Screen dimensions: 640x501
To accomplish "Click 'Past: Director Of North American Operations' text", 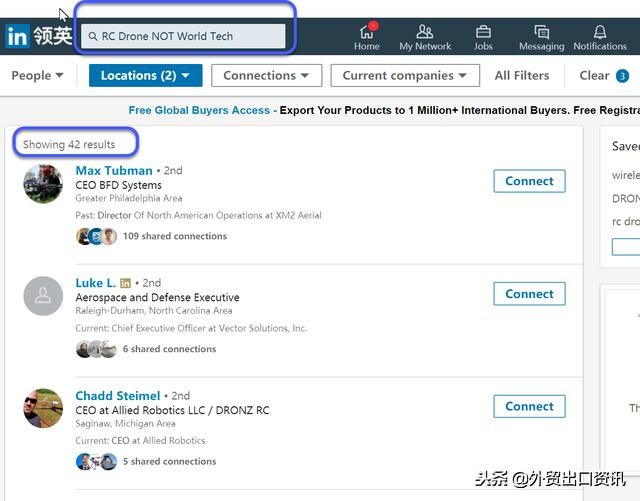I will tap(198, 215).
